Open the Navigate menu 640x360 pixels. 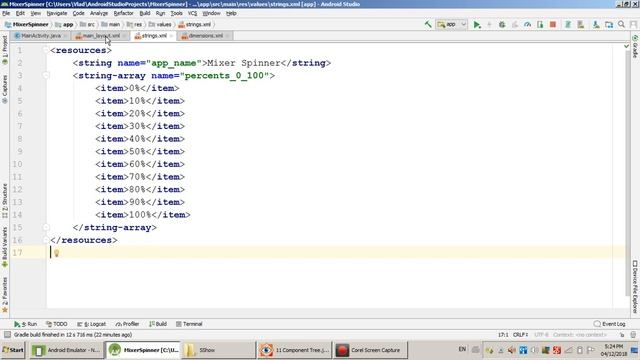pyautogui.click(x=57, y=13)
